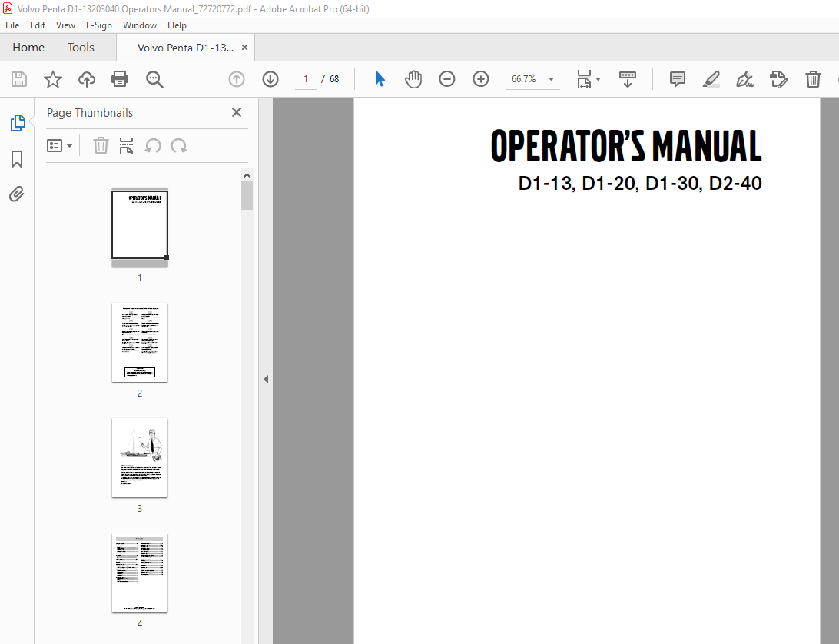Open Bookmarks sidebar panel

[x=17, y=159]
